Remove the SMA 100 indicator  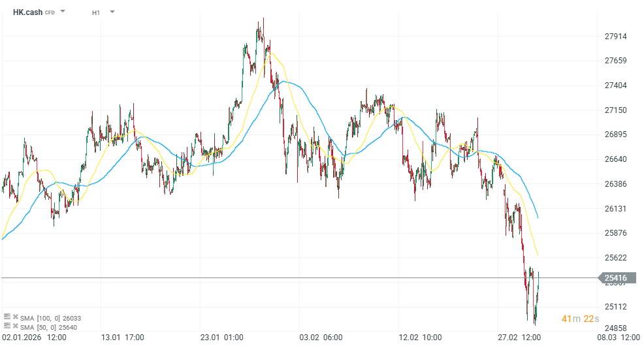[x=15, y=317]
